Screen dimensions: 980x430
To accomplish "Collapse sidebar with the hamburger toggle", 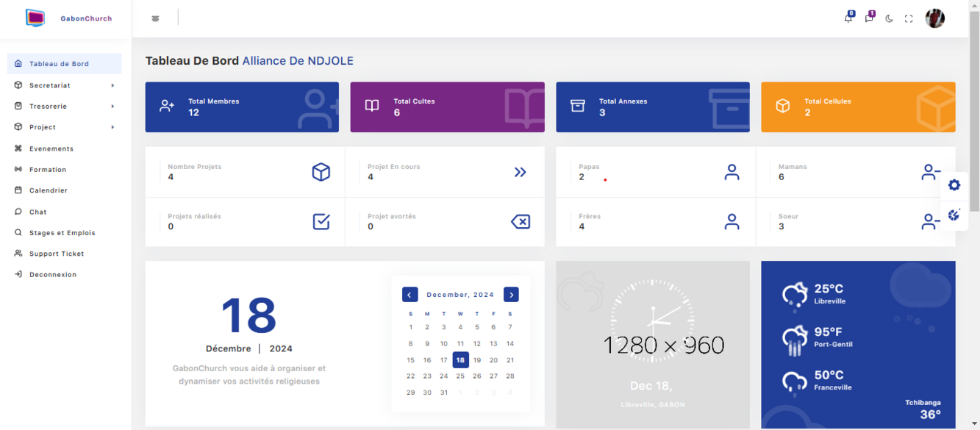I will 155,18.
